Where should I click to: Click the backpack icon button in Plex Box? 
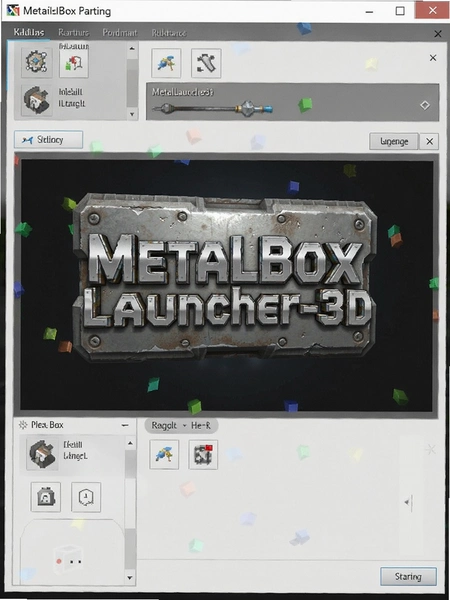tap(46, 497)
